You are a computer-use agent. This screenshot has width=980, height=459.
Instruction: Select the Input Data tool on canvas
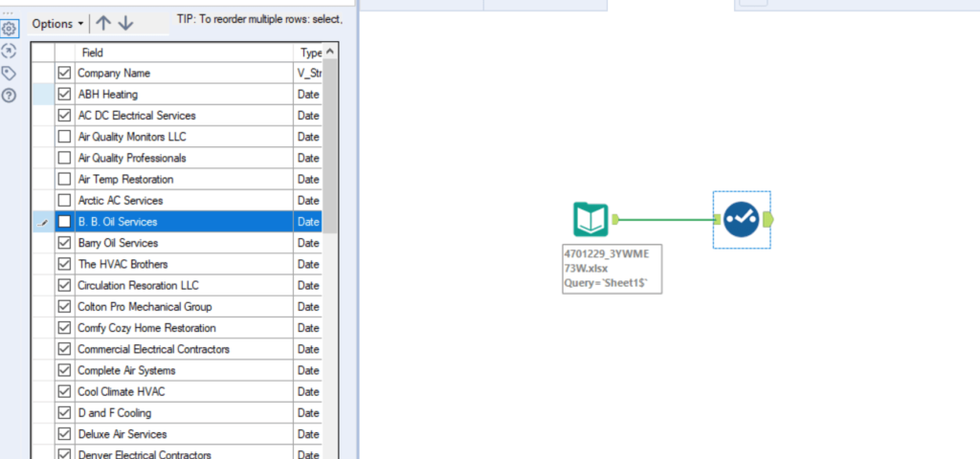590,220
